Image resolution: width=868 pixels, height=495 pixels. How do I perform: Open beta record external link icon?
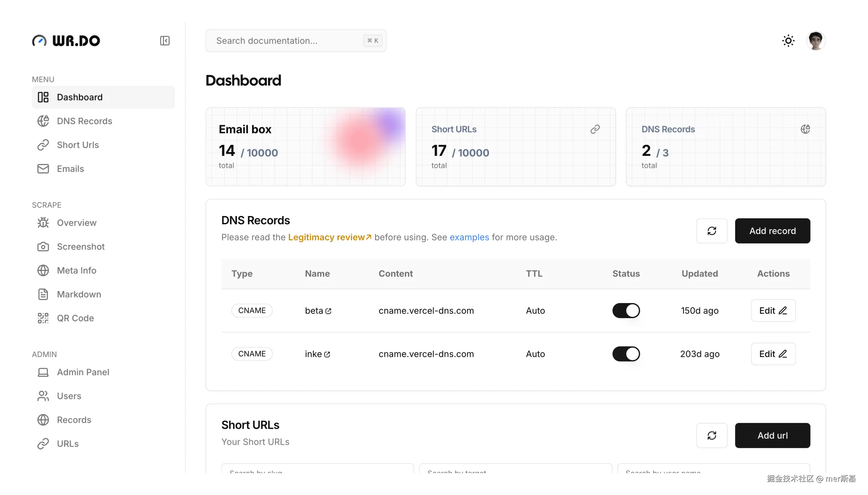pyautogui.click(x=328, y=311)
